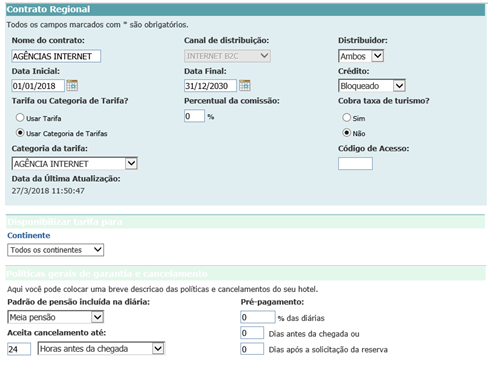Expand the Distribuidor dropdown showing Ambos
This screenshot has height=373, width=490.
[x=361, y=56]
